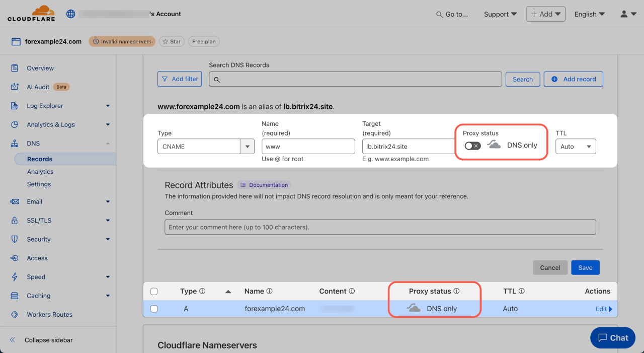Open the user profile menu
644x353 pixels.
tap(627, 14)
